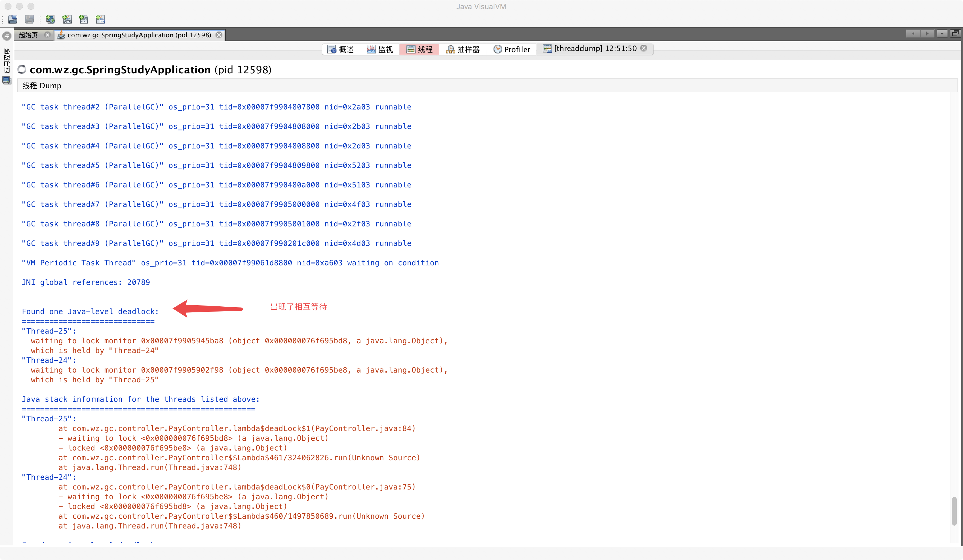The height and width of the screenshot is (560, 963).
Task: Click the vertical scrollbar thumb
Action: (954, 511)
